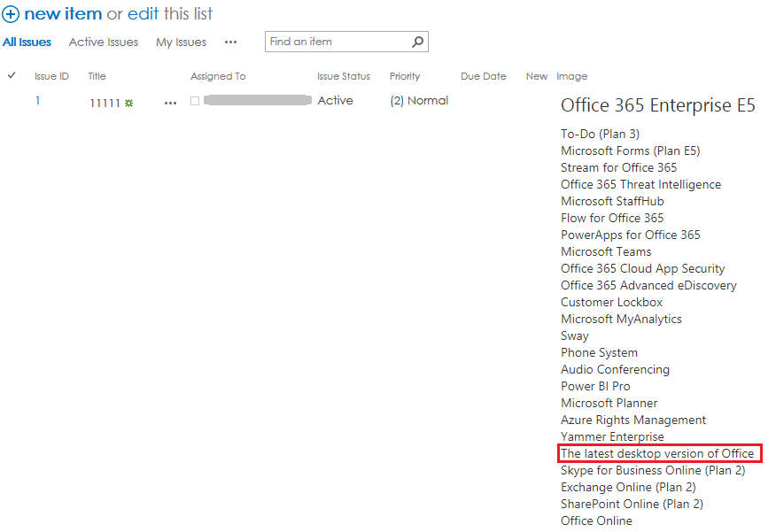Sort by the Priority column header
This screenshot has width=776, height=532.
pos(405,76)
